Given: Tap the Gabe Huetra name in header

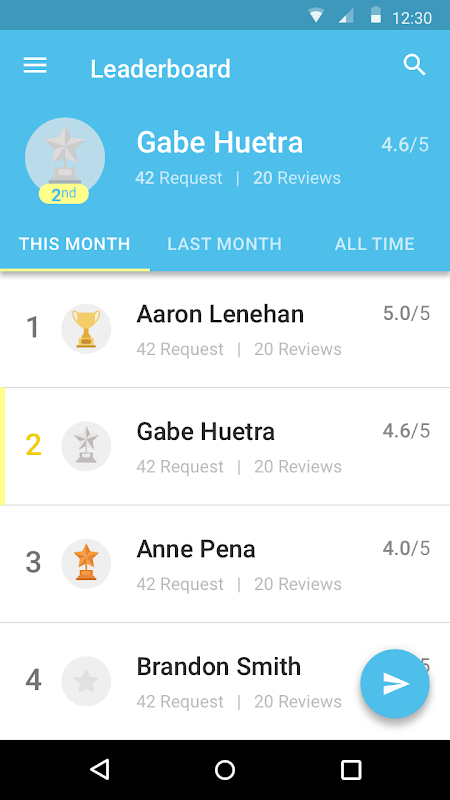Looking at the screenshot, I should click(220, 142).
